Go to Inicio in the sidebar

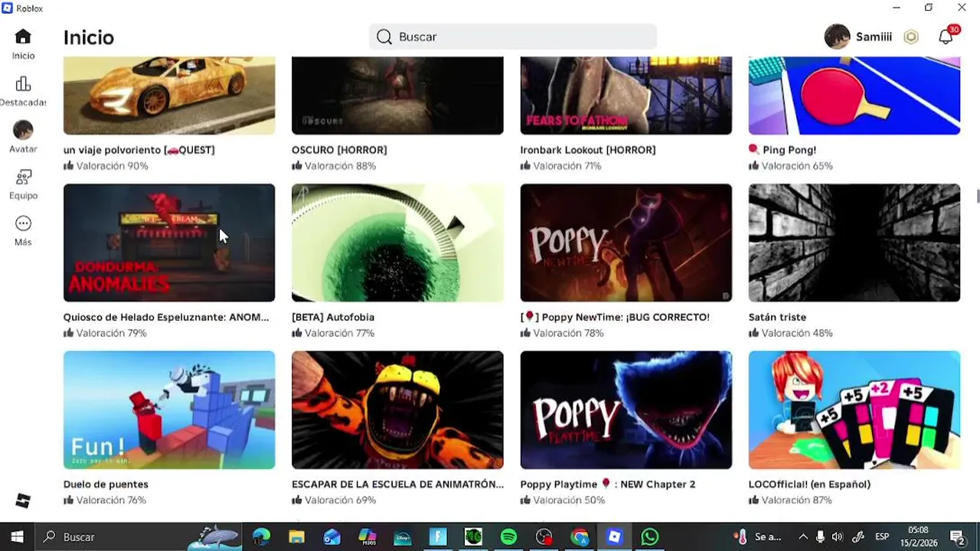(x=23, y=44)
